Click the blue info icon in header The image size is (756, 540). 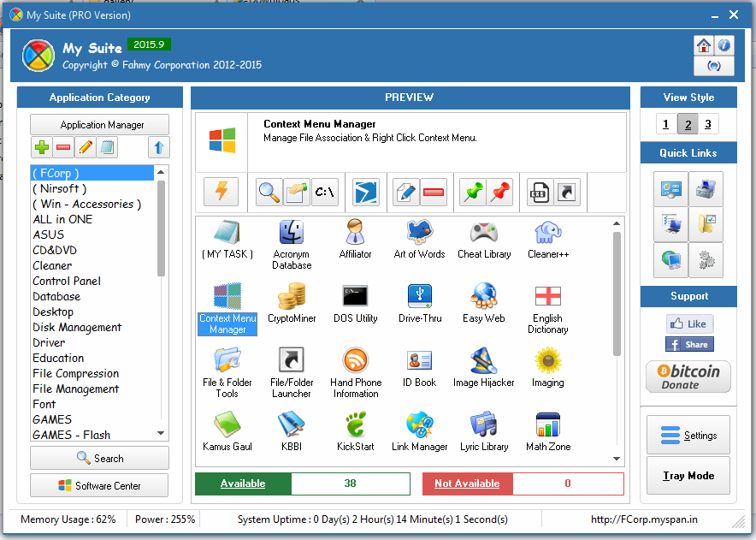click(x=724, y=45)
